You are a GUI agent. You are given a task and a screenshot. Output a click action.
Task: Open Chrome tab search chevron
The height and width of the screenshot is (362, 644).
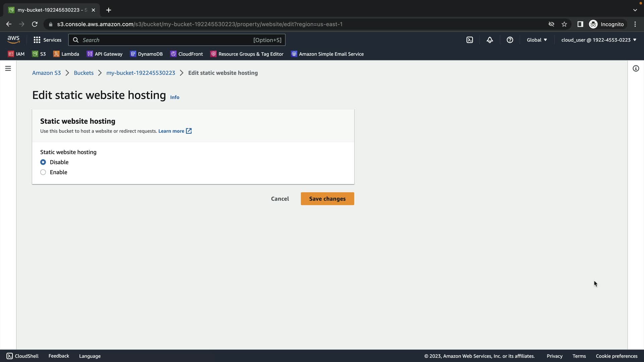pos(635,10)
